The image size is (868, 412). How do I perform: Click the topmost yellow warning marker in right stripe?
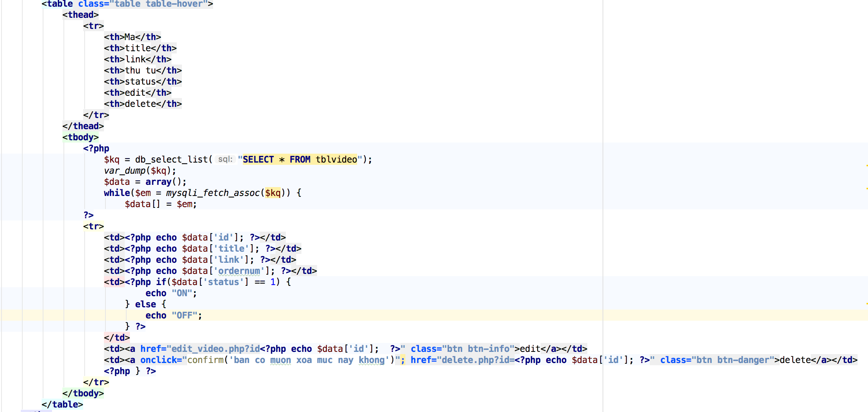tap(867, 165)
